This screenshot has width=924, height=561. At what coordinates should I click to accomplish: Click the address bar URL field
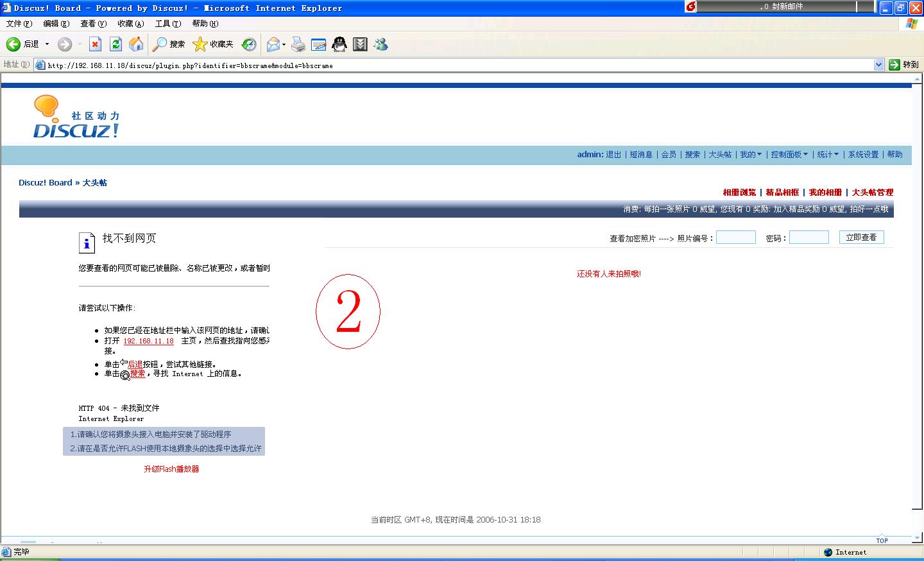coord(459,65)
